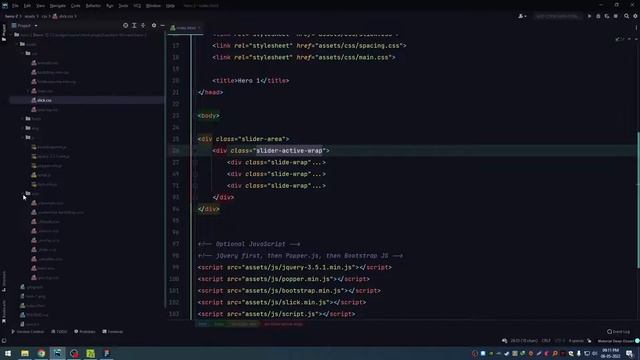Click assets/js/script.js script source
Viewport: 640px width, 360px height.
(x=280, y=314)
